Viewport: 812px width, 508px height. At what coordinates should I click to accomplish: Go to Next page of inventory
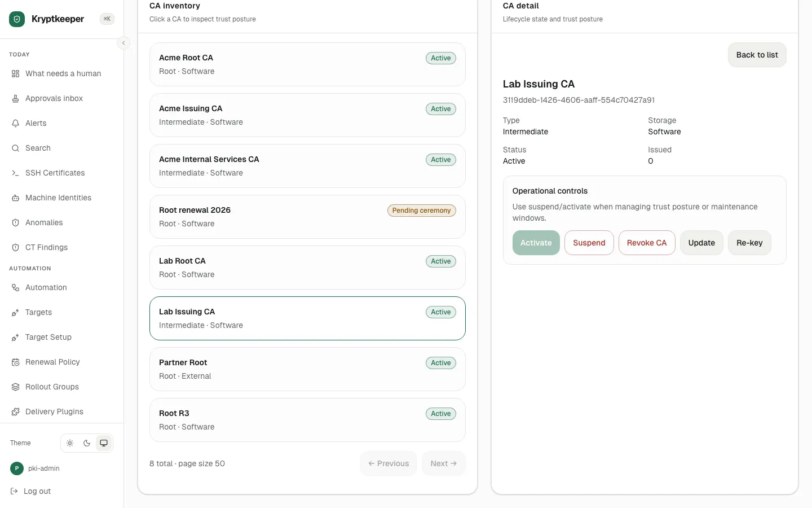[444, 463]
